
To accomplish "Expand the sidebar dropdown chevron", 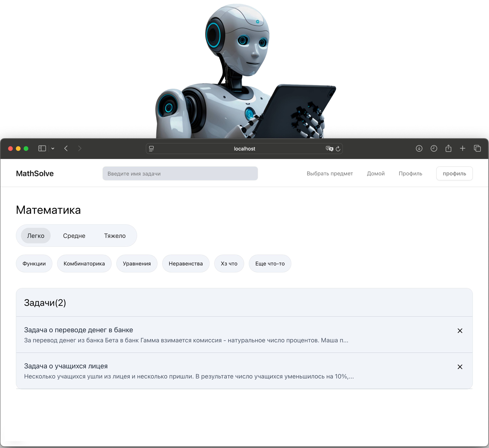I will tap(53, 149).
